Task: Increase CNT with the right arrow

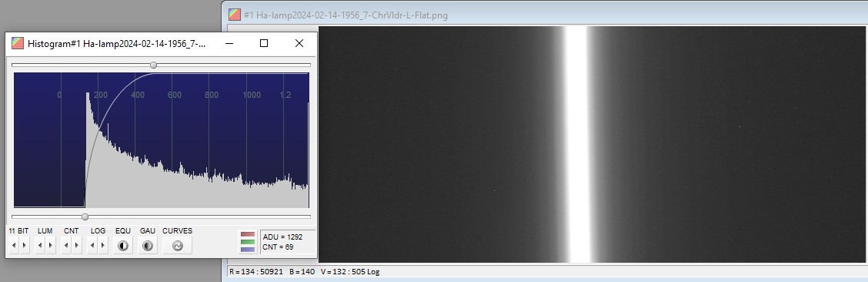Action: tap(76, 246)
